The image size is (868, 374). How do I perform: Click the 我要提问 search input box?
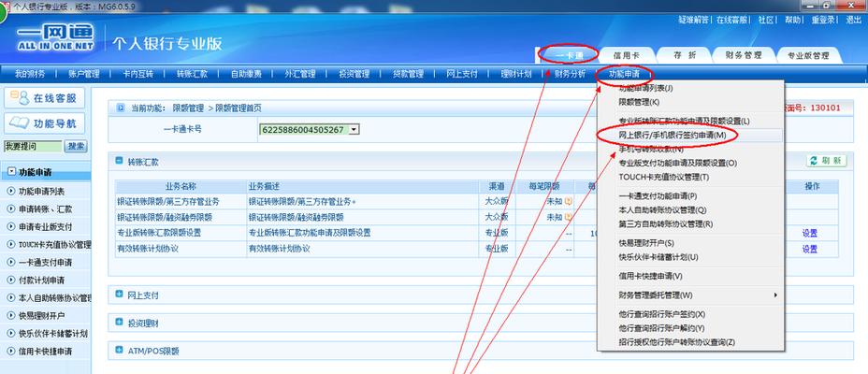[x=33, y=146]
